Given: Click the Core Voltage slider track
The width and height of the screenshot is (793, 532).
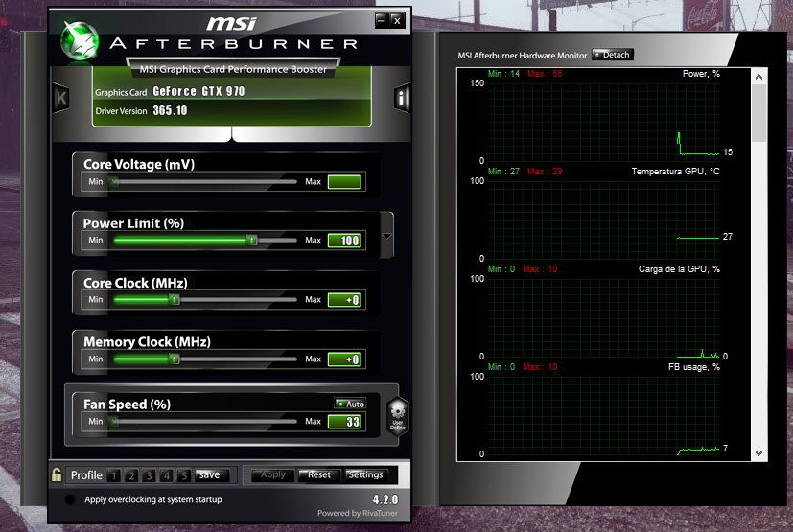Looking at the screenshot, I should (205, 181).
